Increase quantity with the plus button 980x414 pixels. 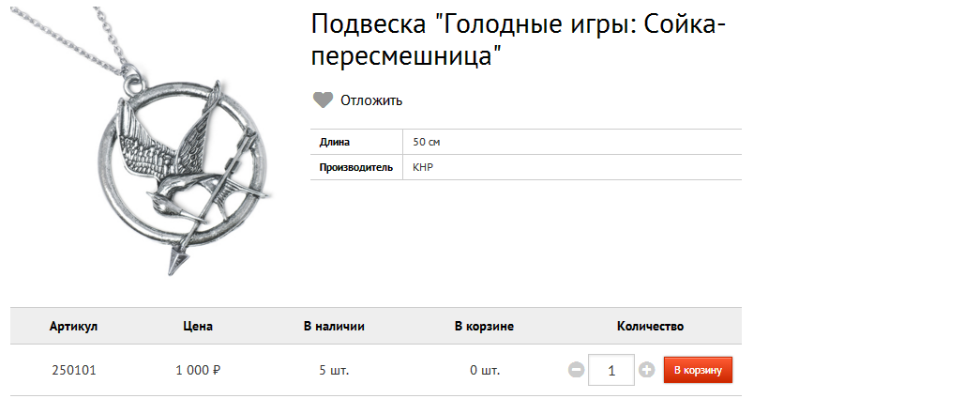click(x=646, y=370)
